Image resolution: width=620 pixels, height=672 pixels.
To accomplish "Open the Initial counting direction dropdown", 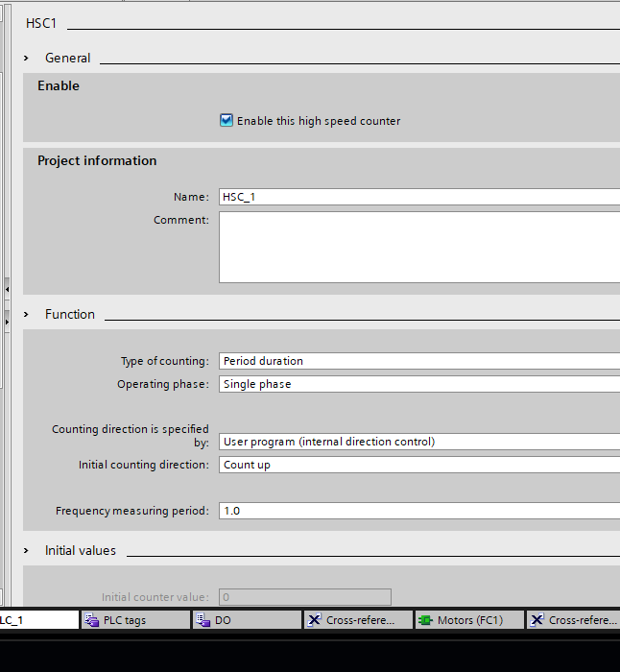I will 419,465.
